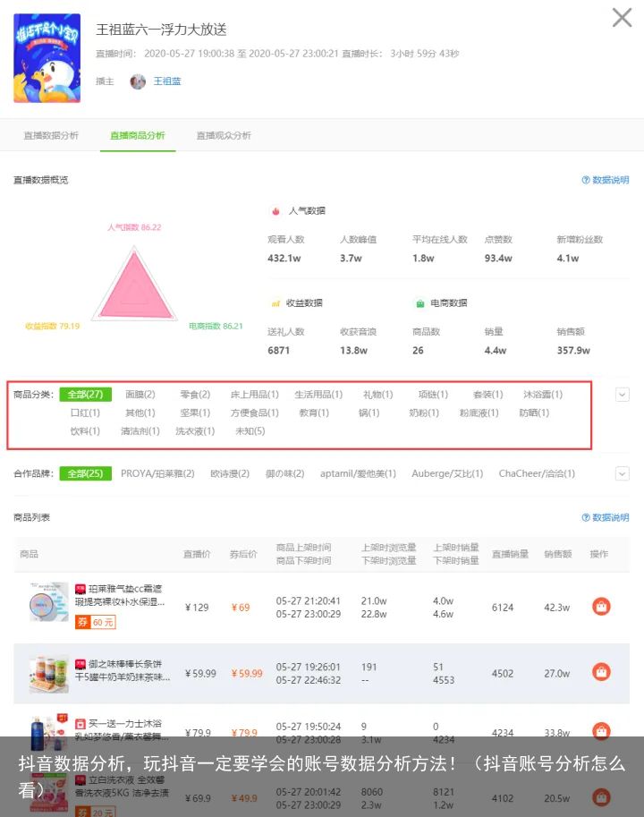Filter products by 沐浴露(1)
Viewport: 644px width, 817px height.
pyautogui.click(x=543, y=395)
